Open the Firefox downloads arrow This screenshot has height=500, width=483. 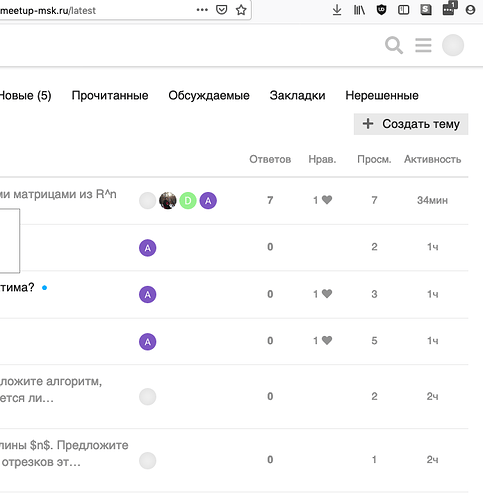pos(337,10)
